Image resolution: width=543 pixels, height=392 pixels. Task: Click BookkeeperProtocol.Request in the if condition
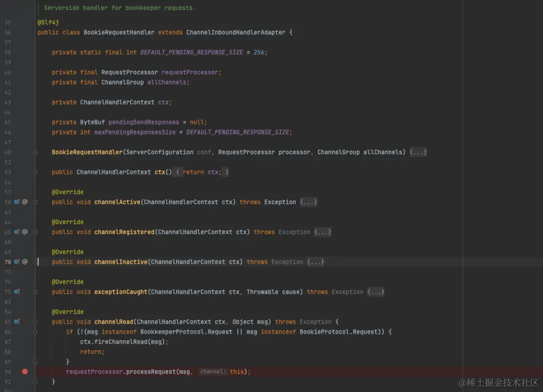tap(187, 332)
